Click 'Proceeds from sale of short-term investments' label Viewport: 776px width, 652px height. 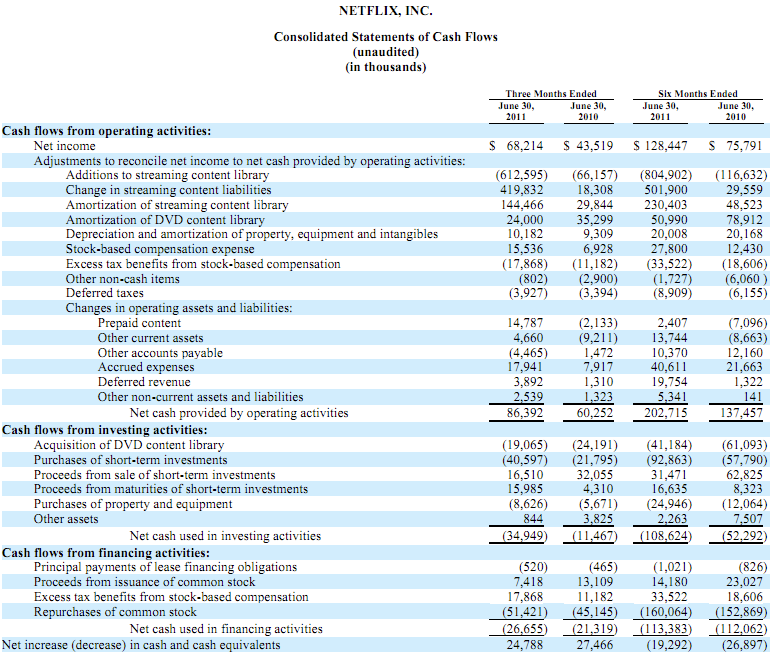(154, 475)
